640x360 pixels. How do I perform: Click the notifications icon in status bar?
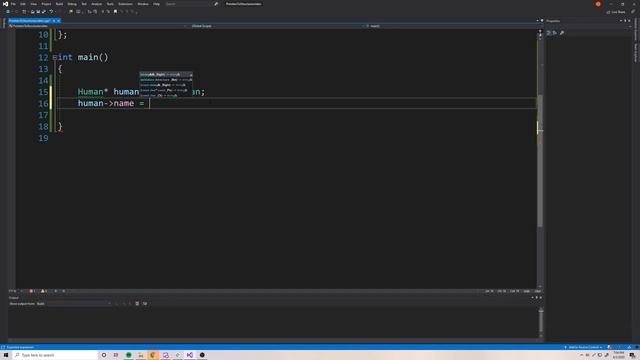pyautogui.click(x=629, y=348)
